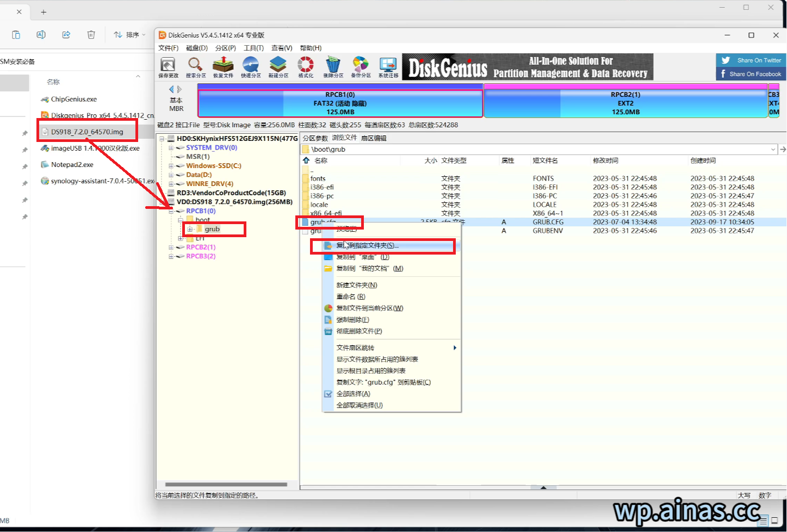Choose 全部选择(A) from the context menu
Viewport: 787px width, 532px height.
pyautogui.click(x=392, y=394)
